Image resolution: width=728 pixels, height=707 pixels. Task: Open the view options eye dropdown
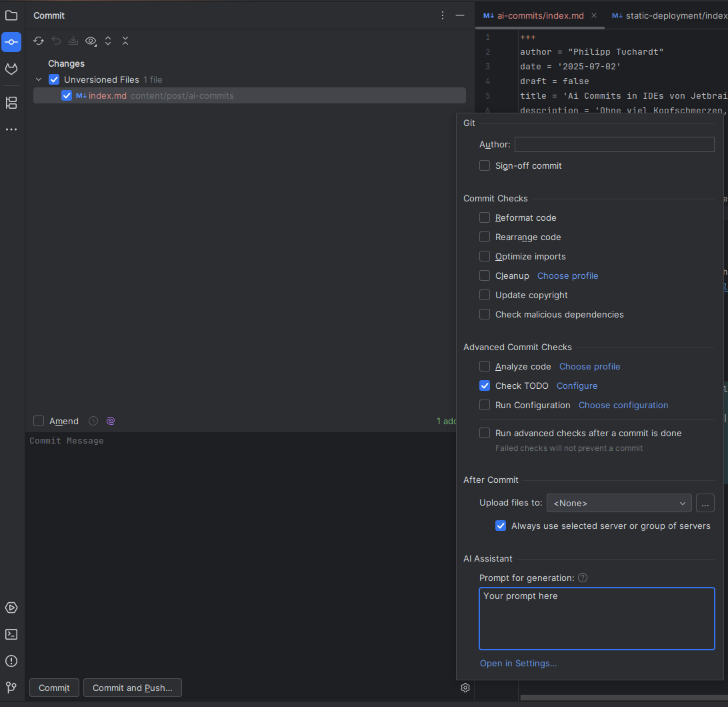[x=91, y=41]
